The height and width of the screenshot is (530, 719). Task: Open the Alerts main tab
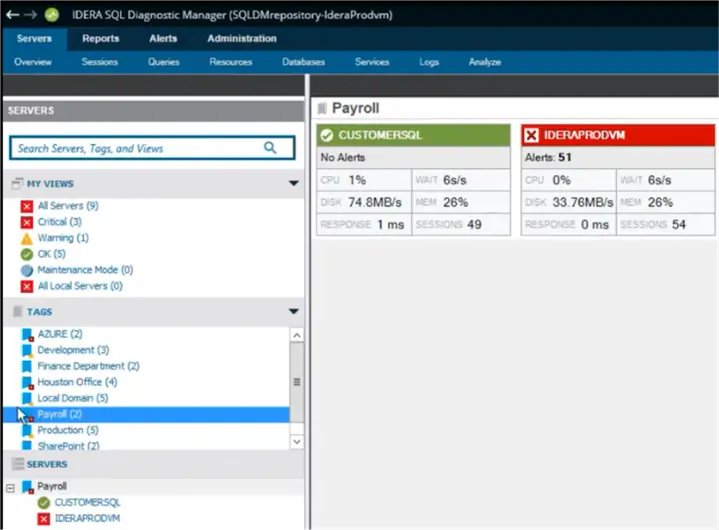point(163,39)
